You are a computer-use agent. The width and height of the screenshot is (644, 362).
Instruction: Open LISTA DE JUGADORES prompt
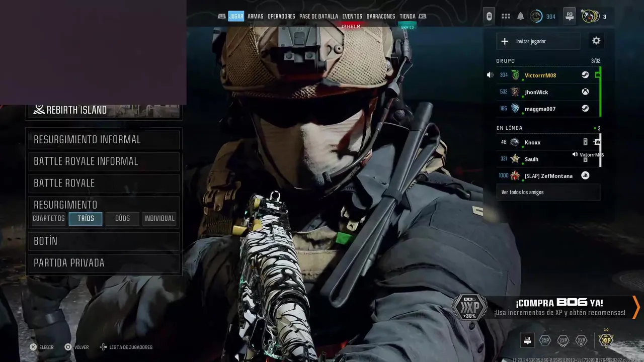point(126,347)
